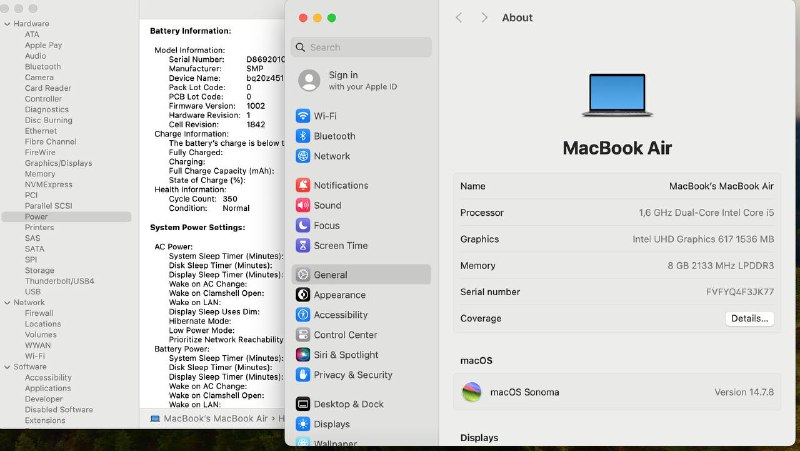Select Bluetooth in System Information hardware list
The width and height of the screenshot is (800, 451).
coord(43,66)
